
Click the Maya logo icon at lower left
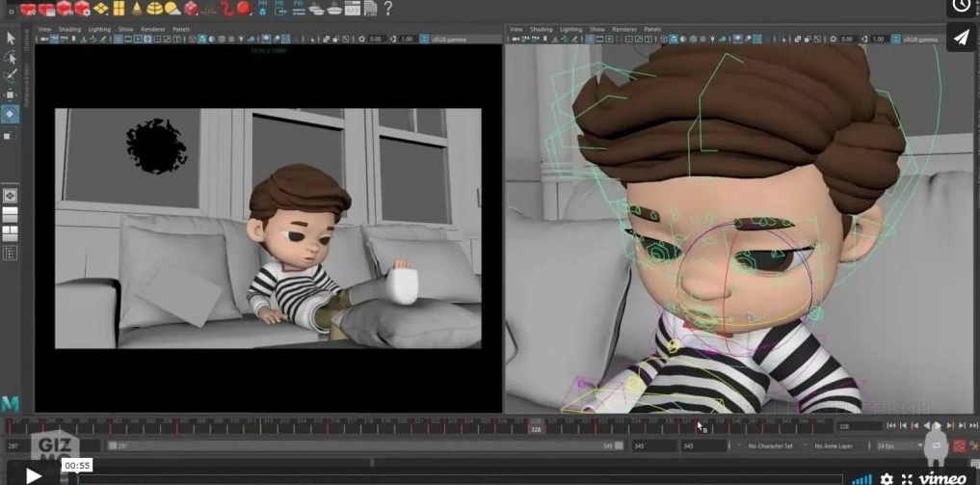tap(11, 403)
